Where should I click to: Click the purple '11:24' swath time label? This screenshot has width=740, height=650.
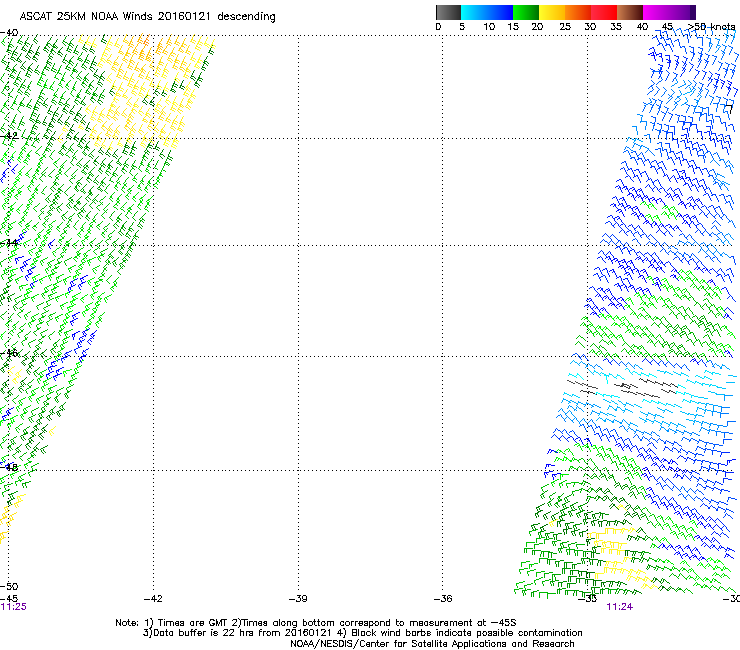click(620, 607)
